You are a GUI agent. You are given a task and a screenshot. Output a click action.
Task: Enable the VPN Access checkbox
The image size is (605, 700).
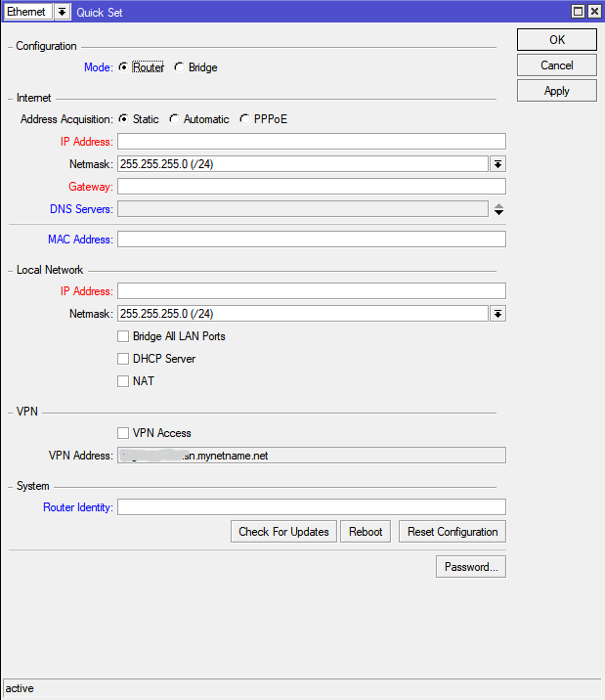(x=123, y=433)
